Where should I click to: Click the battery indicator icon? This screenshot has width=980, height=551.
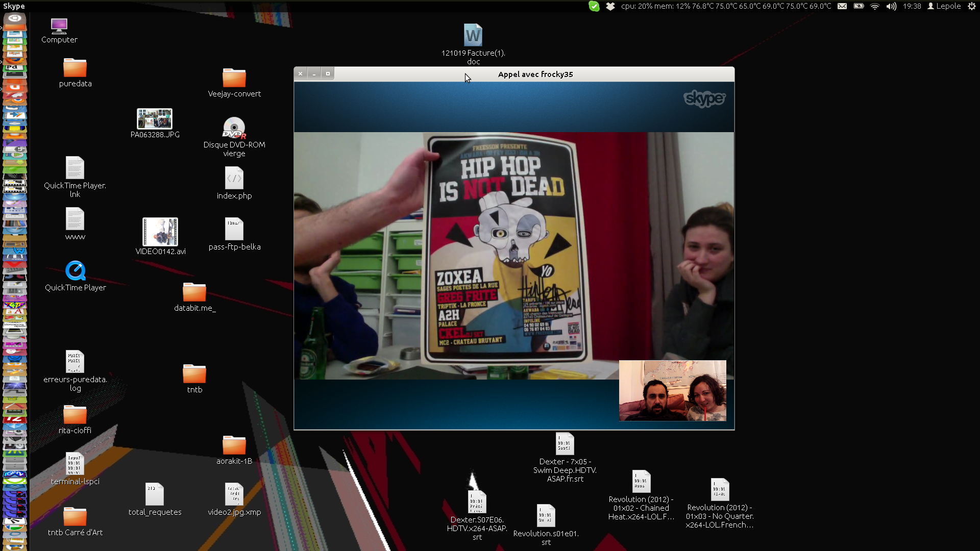click(859, 6)
